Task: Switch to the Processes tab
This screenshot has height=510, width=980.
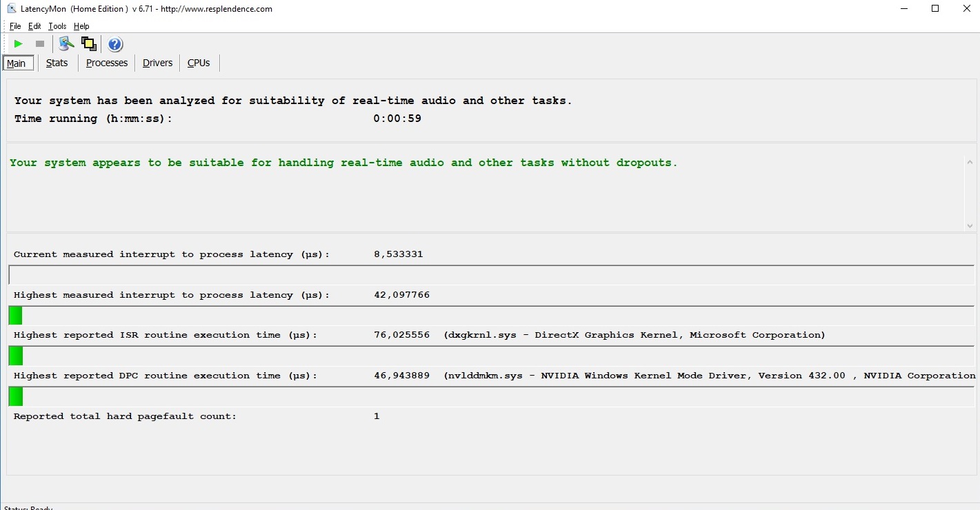Action: click(x=107, y=63)
